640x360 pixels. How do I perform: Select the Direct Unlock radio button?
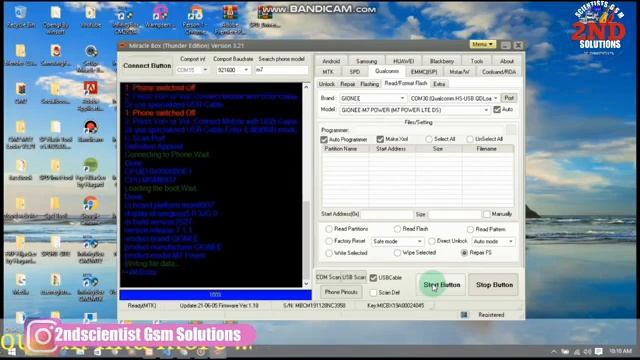(x=431, y=241)
